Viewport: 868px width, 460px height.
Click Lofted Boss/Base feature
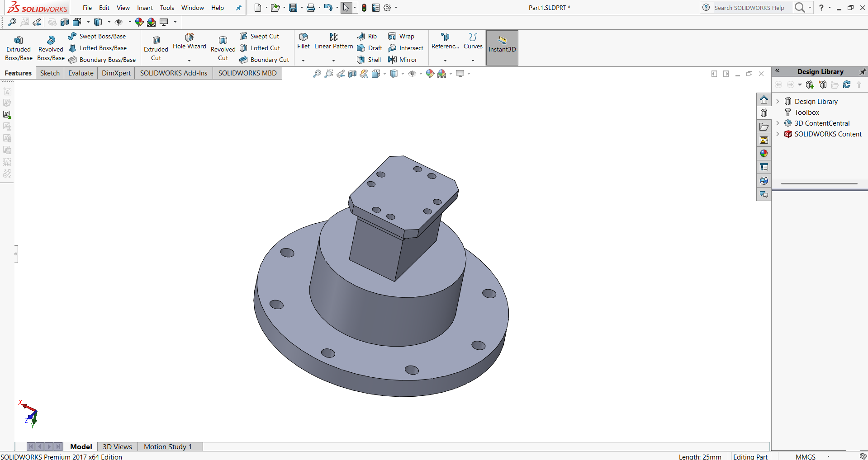pos(97,48)
